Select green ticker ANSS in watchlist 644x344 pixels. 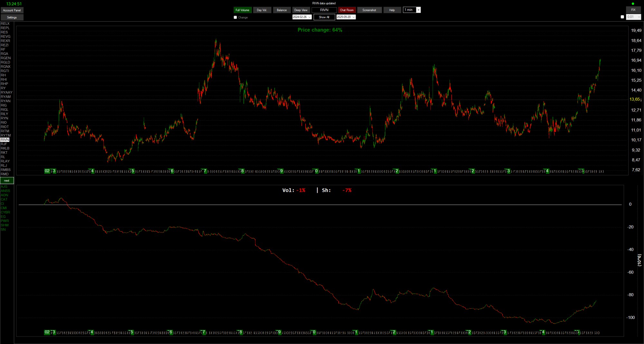(x=5, y=191)
